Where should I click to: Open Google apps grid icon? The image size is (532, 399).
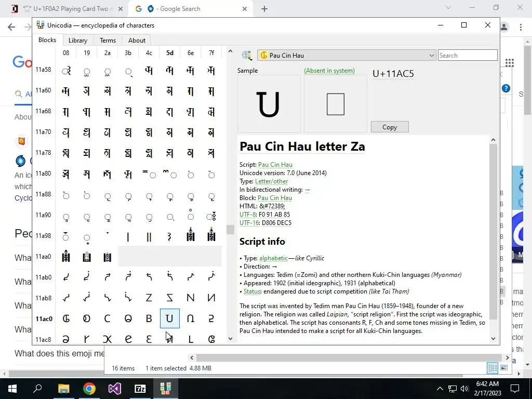click(509, 62)
